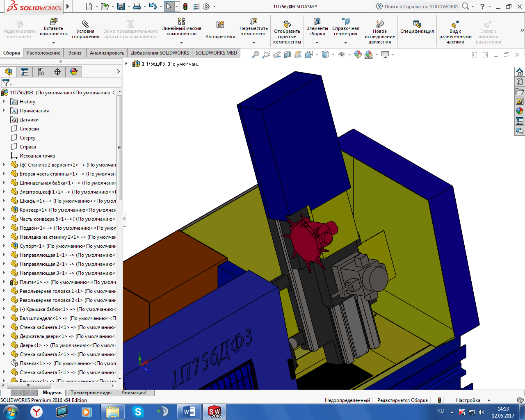The height and width of the screenshot is (420, 525).
Task: Expand the Суппорт<1> component node
Action: coord(4,246)
